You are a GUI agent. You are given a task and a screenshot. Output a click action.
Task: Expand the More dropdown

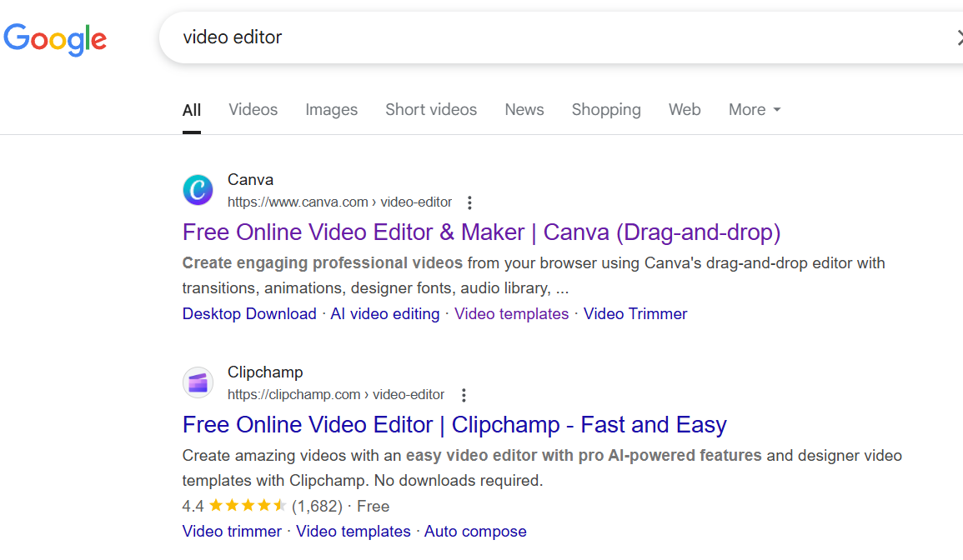(755, 110)
